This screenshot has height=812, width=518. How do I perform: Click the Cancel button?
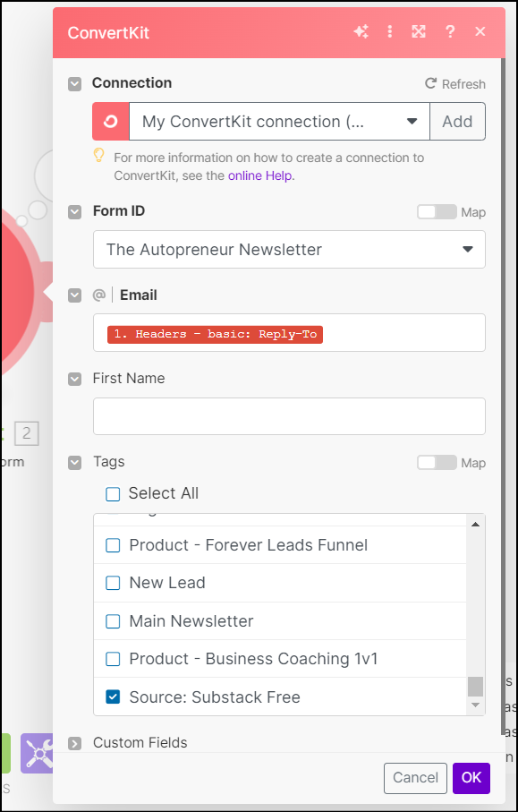[415, 777]
